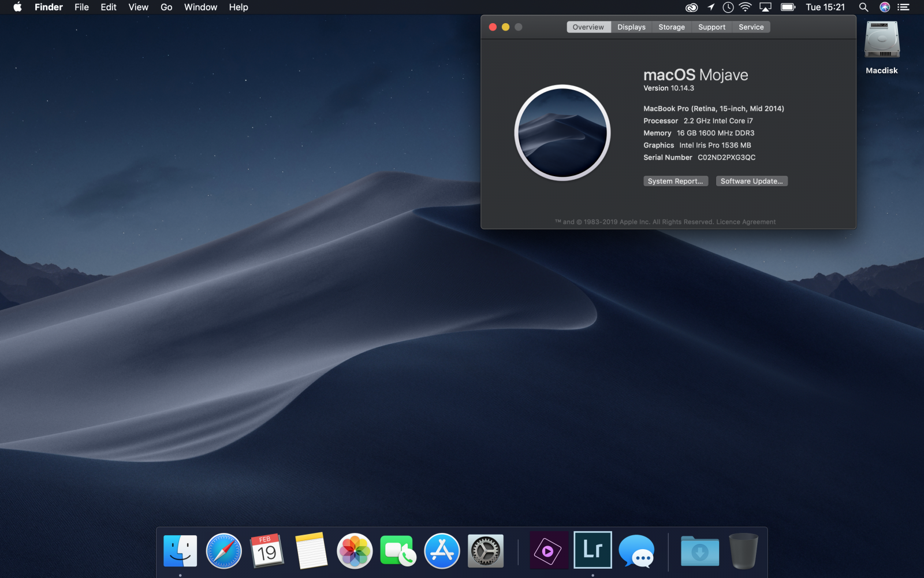Click the Serial Number C02ND2PXG3QC line
The image size is (924, 578).
point(699,157)
